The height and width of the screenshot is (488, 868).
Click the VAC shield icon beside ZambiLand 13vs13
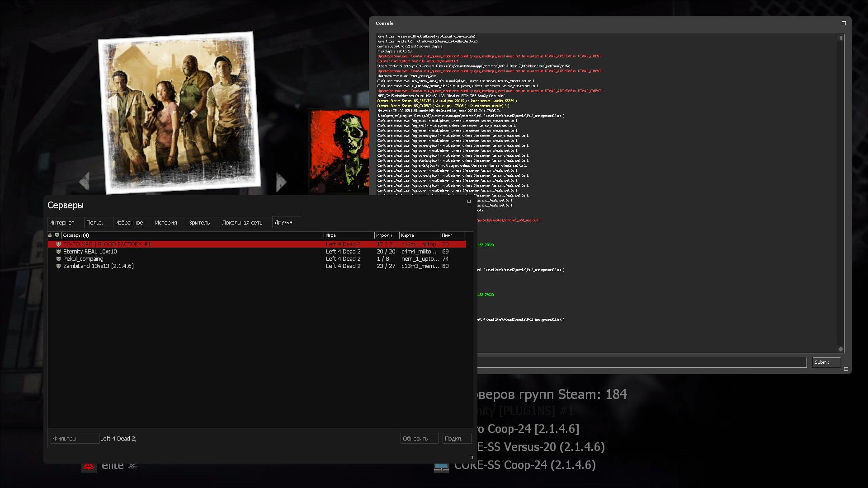click(58, 266)
